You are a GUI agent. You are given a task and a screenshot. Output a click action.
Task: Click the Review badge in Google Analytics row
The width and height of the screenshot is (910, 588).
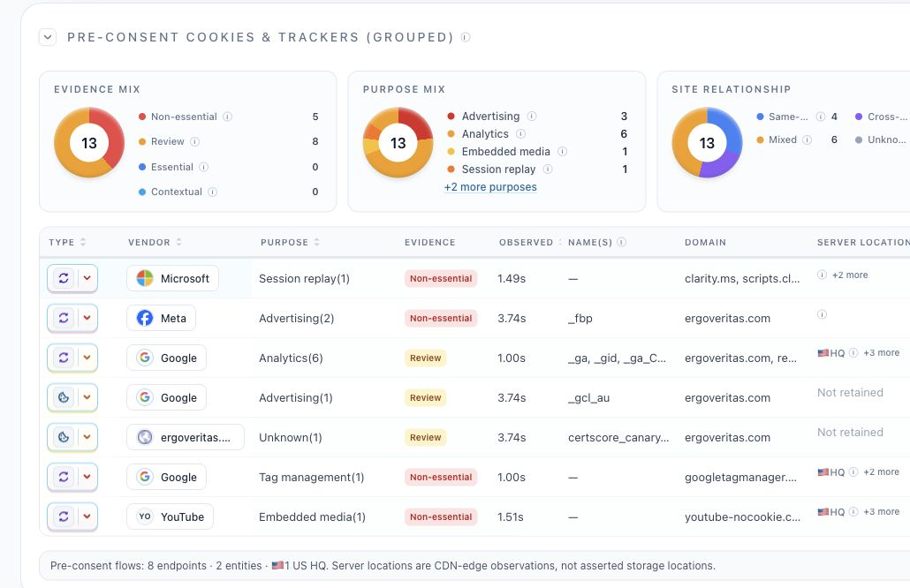click(x=425, y=358)
